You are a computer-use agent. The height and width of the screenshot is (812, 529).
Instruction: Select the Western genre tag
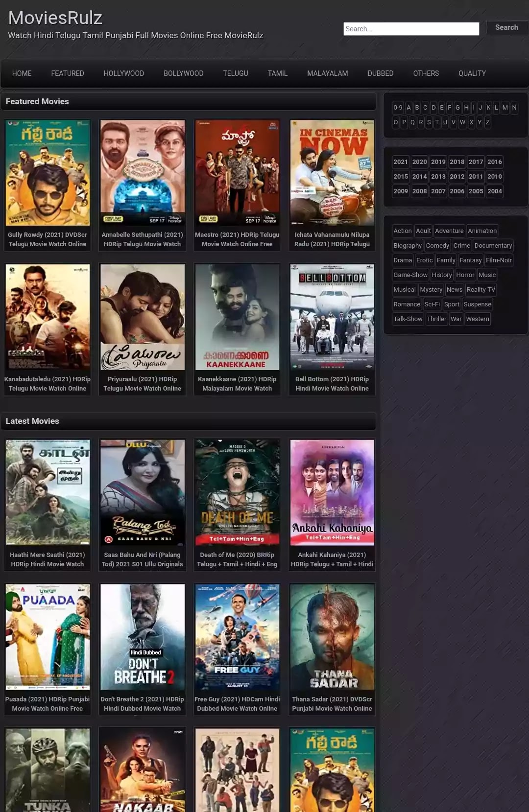478,319
